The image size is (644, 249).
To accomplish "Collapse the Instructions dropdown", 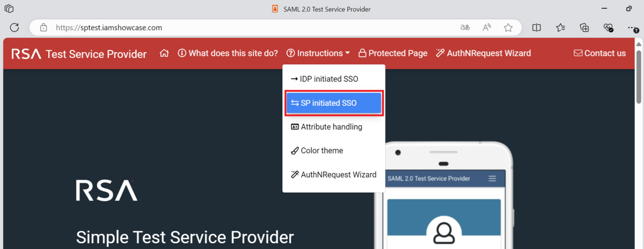I will coord(318,53).
